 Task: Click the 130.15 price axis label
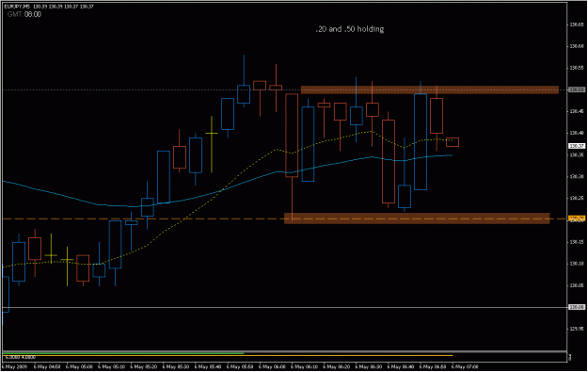pyautogui.click(x=577, y=242)
